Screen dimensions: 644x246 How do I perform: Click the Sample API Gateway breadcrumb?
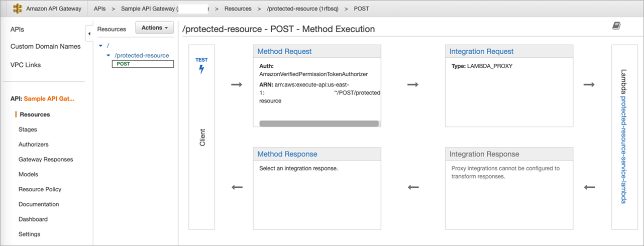click(149, 9)
